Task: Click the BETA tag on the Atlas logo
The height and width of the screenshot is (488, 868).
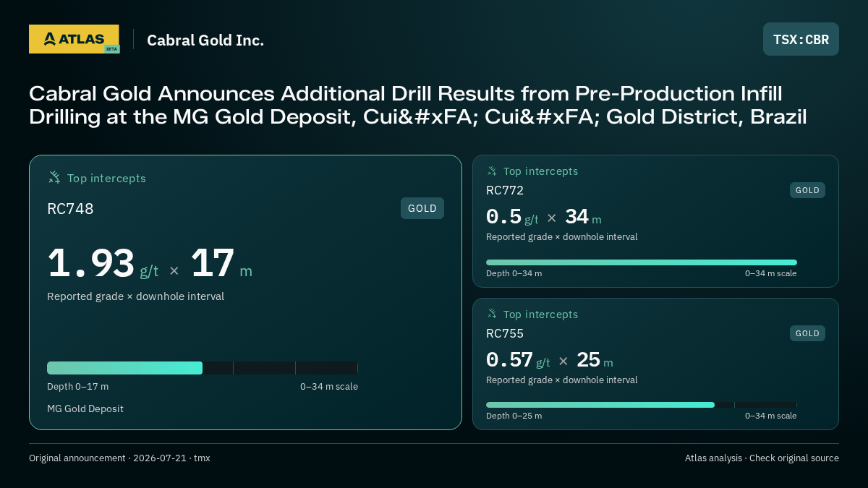Action: pyautogui.click(x=111, y=49)
